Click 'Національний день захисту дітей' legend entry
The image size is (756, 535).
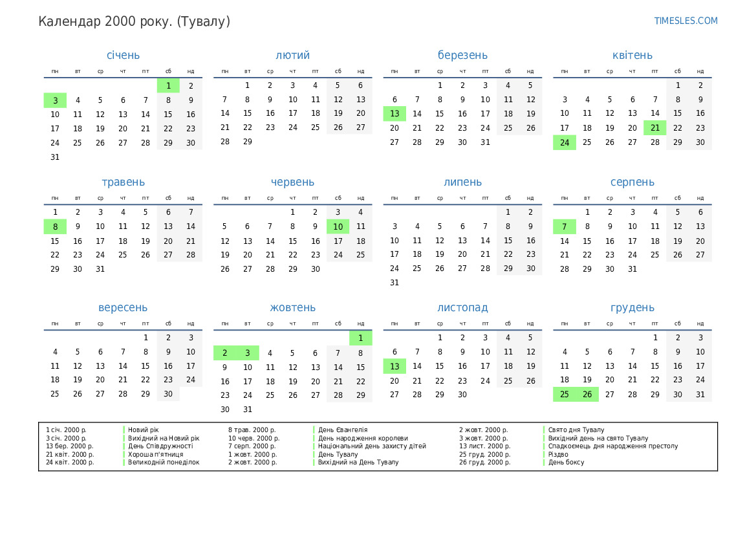[x=372, y=446]
